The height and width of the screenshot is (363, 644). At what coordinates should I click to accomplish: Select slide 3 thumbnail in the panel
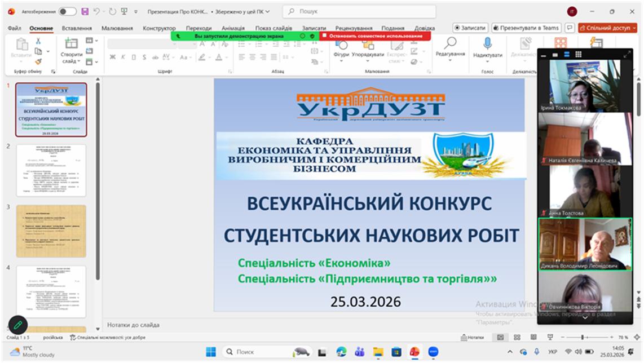[51, 231]
